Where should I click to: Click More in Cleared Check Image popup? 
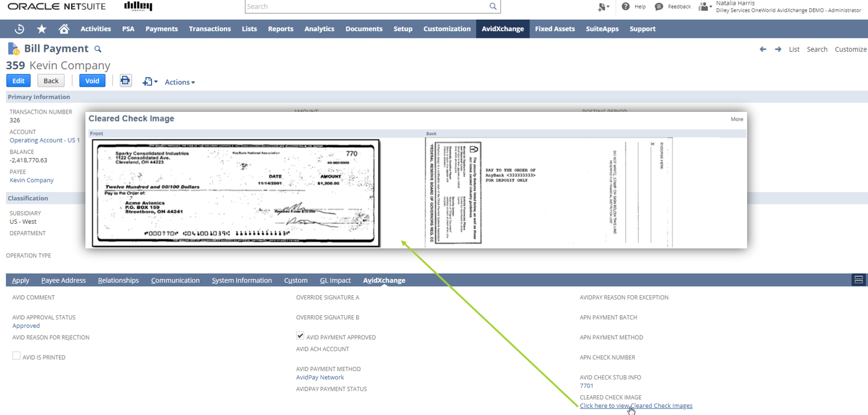(737, 119)
